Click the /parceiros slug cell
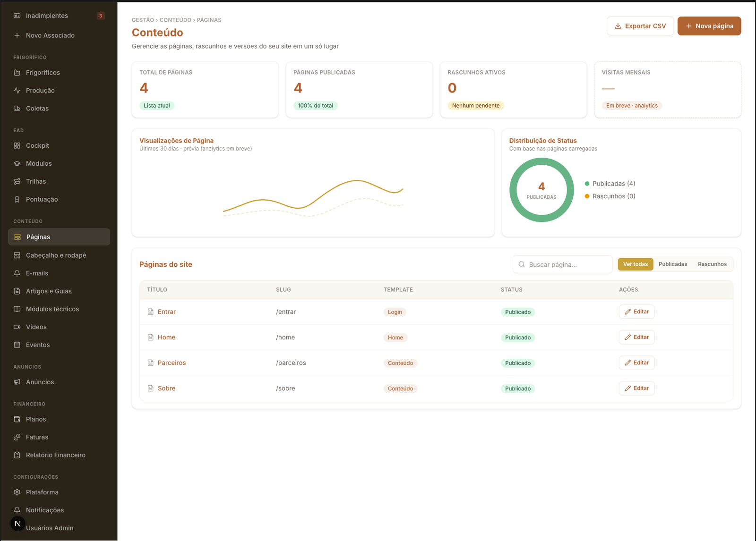The image size is (756, 541). (x=291, y=363)
